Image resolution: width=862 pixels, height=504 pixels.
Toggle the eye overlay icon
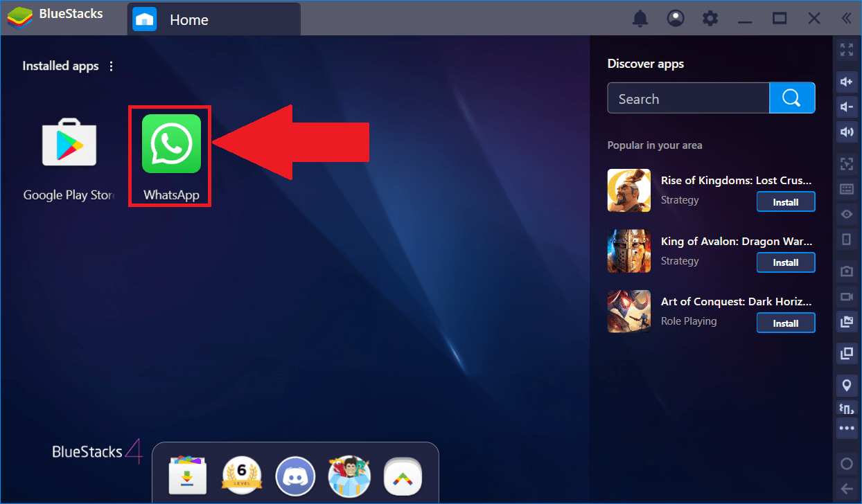[846, 214]
